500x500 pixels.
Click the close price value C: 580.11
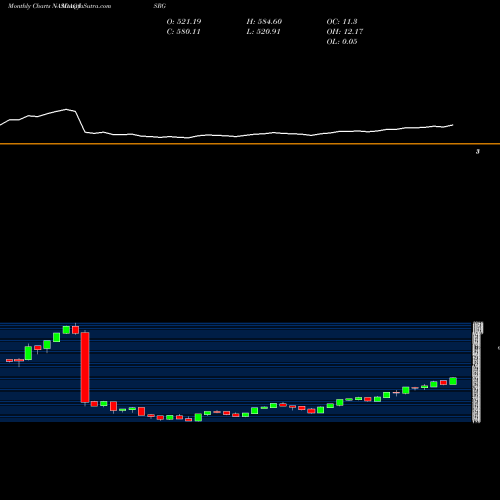click(183, 32)
